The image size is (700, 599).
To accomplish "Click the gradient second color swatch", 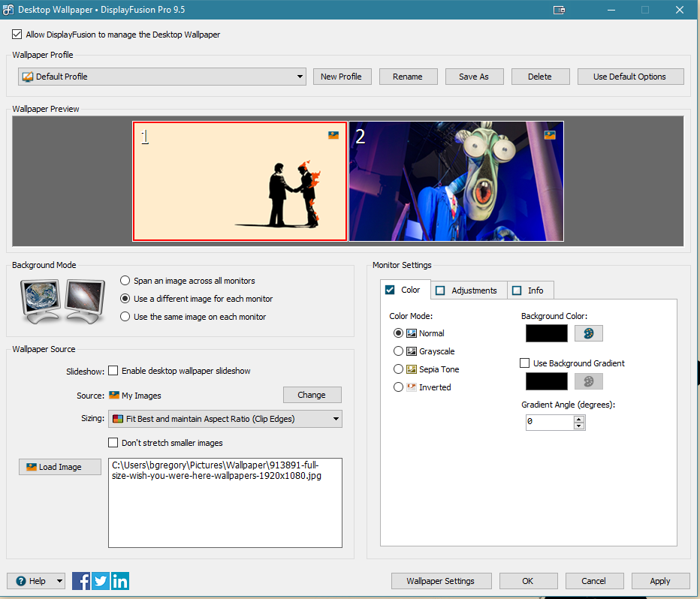I will pyautogui.click(x=547, y=381).
